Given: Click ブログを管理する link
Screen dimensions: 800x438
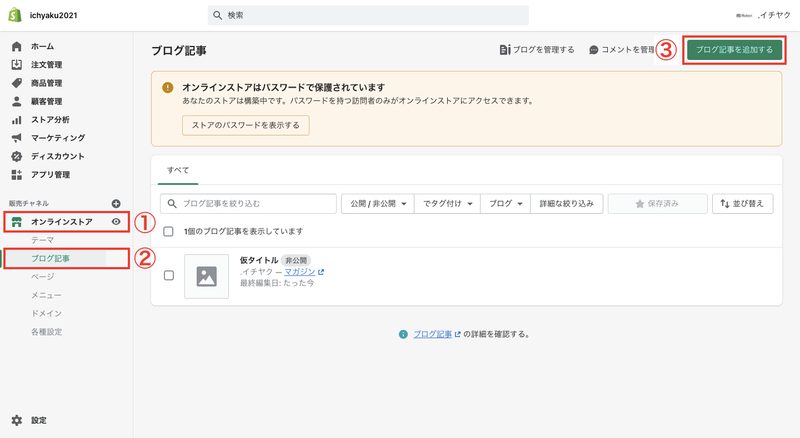Looking at the screenshot, I should [543, 50].
